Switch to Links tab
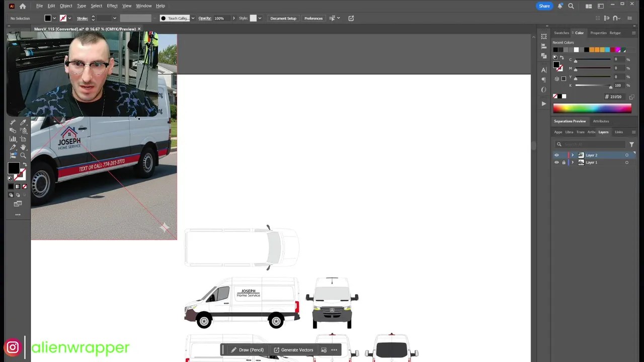Viewport: 644px width, 362px height. [x=619, y=132]
